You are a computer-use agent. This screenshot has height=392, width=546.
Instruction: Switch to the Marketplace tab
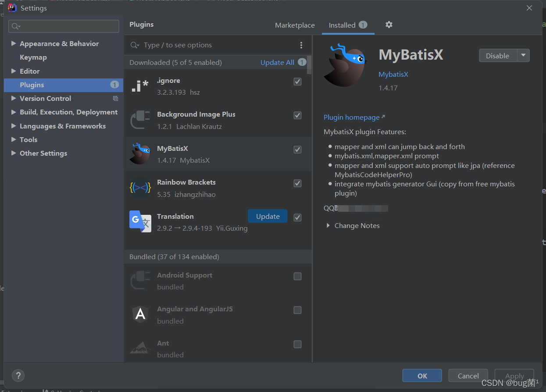(x=295, y=25)
